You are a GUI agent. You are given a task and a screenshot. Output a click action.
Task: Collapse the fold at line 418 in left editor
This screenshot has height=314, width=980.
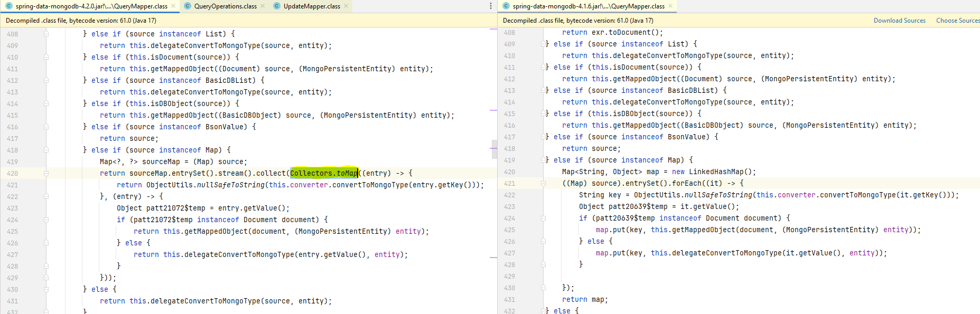point(46,150)
